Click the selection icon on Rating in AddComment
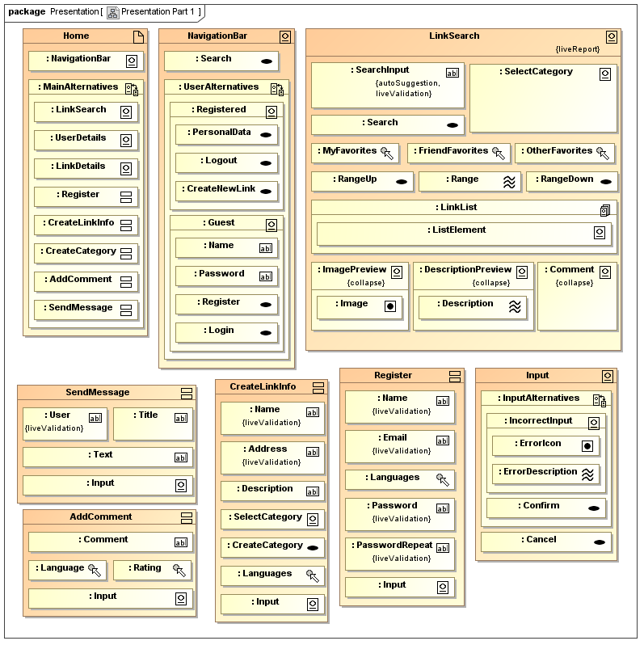The image size is (644, 645). click(x=179, y=571)
